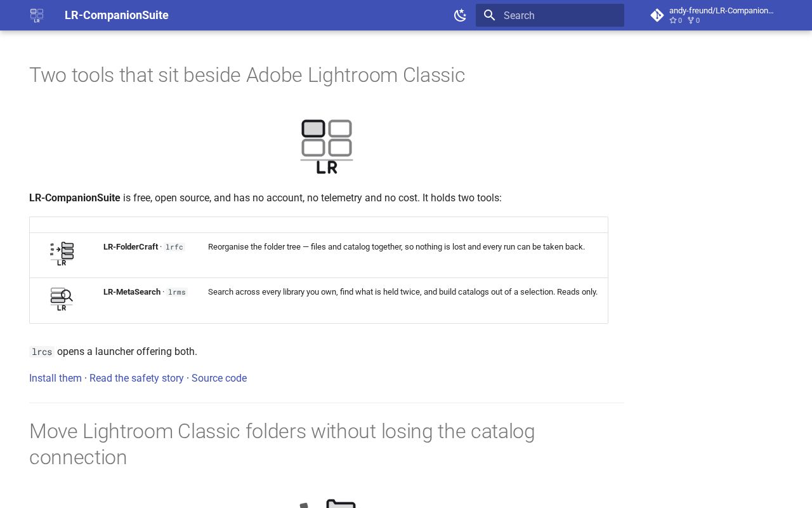Open the 'Source code' link
Viewport: 812px width, 508px height.
[x=219, y=378]
